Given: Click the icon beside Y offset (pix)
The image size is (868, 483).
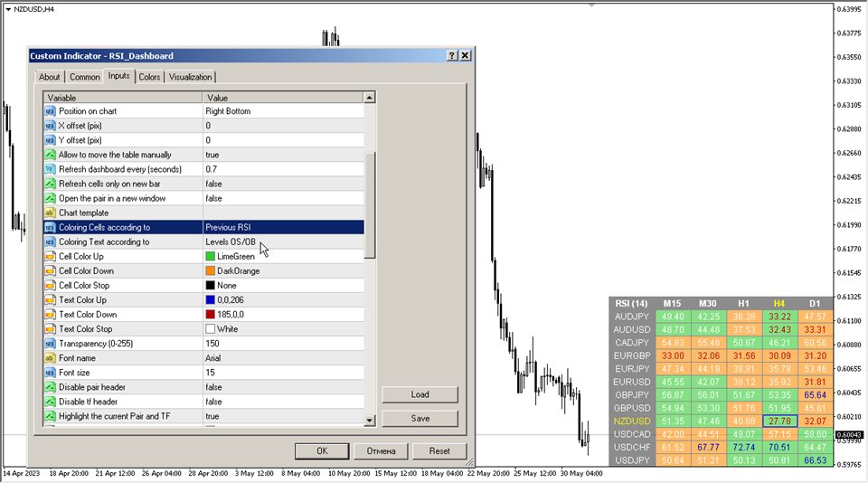Looking at the screenshot, I should (50, 140).
